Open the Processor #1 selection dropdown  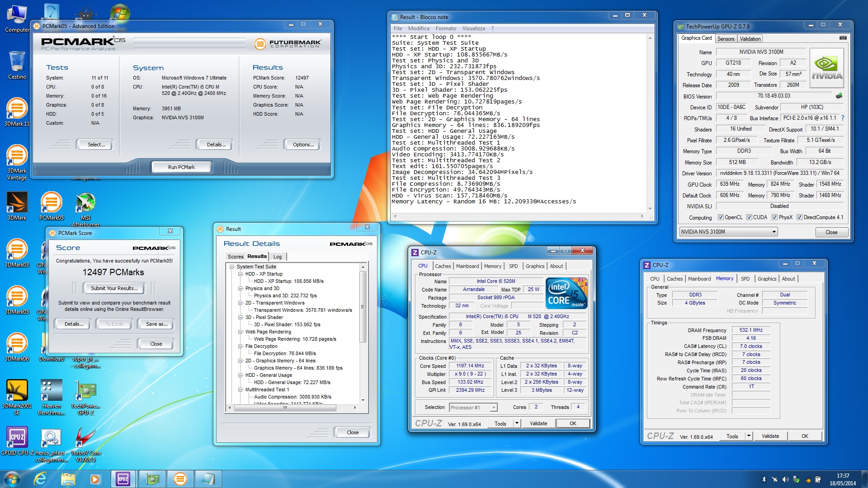pos(473,408)
